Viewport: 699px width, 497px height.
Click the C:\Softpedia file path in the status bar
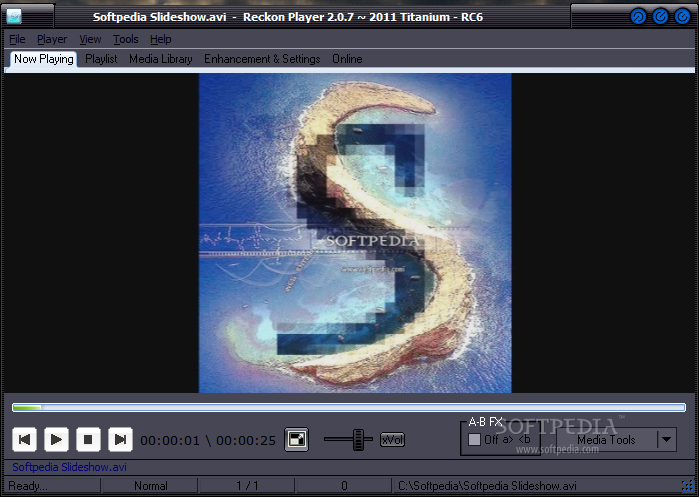487,486
